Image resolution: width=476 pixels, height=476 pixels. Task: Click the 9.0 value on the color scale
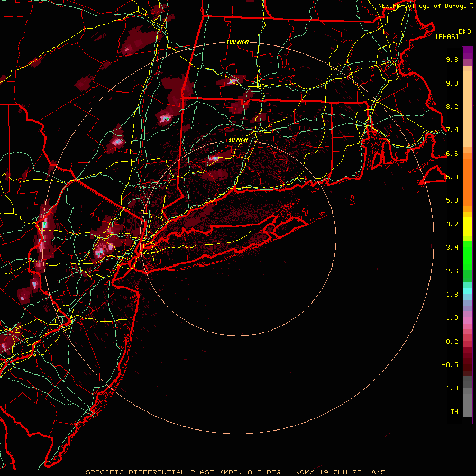point(452,83)
